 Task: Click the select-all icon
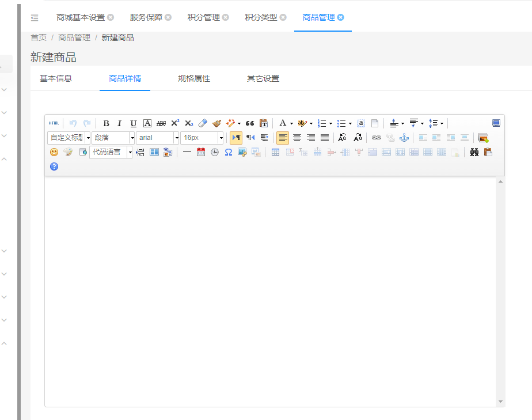click(x=361, y=123)
